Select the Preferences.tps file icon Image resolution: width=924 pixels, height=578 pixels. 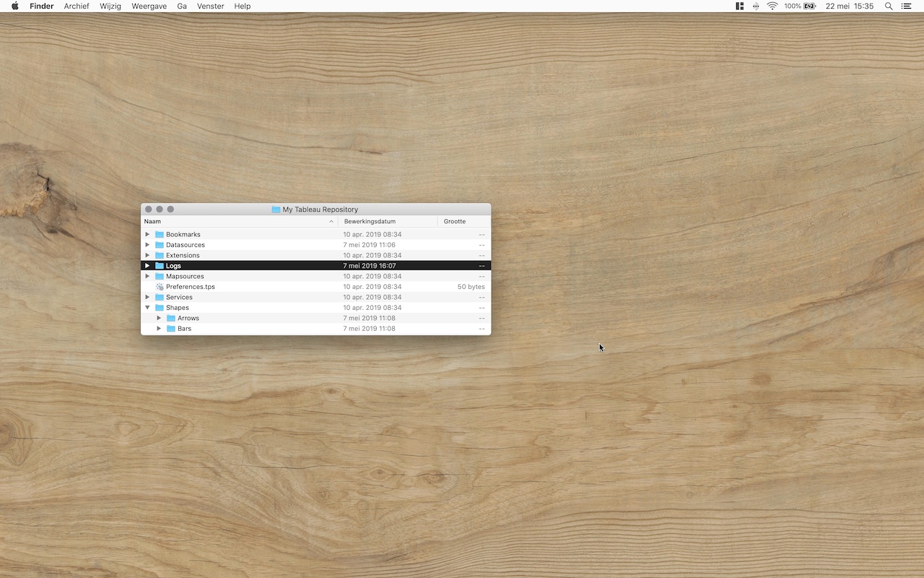point(160,287)
